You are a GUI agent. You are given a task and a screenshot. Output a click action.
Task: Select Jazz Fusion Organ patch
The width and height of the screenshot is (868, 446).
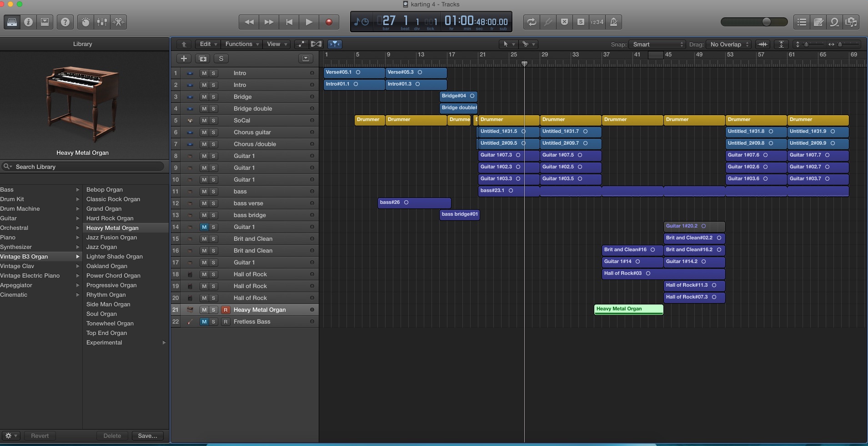(111, 238)
